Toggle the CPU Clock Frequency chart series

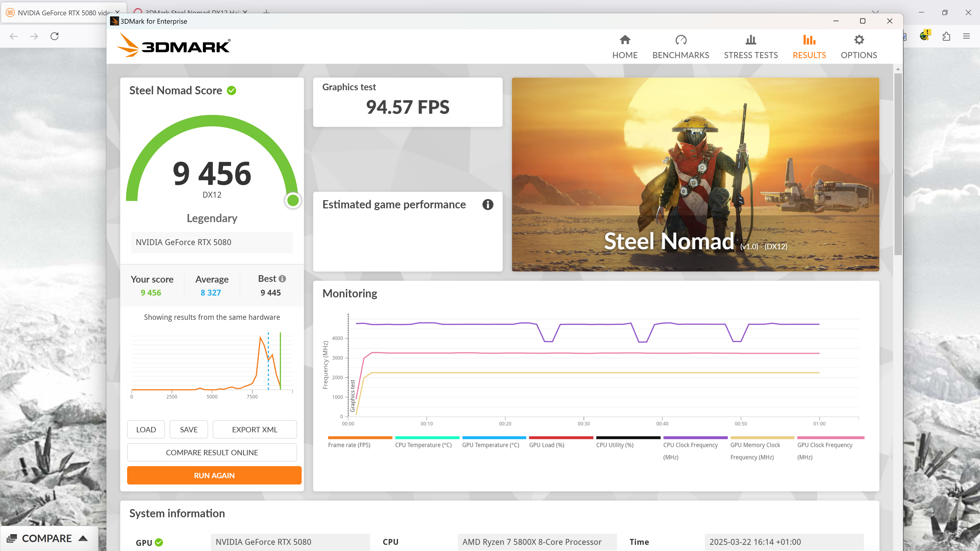[690, 445]
